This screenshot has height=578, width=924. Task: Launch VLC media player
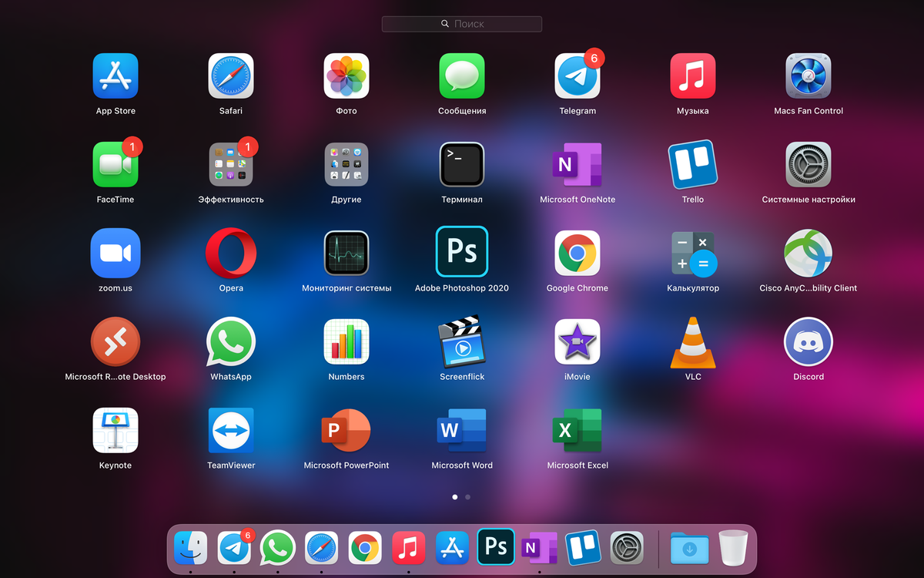tap(693, 342)
